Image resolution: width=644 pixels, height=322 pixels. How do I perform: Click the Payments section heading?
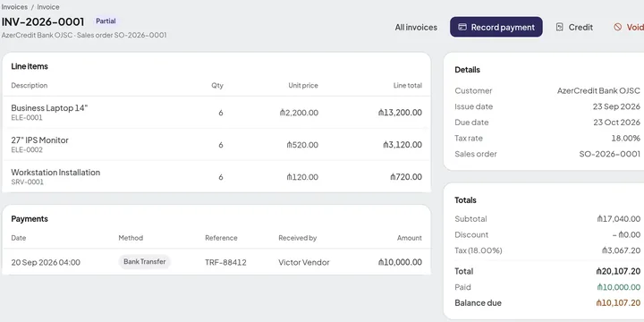point(30,219)
